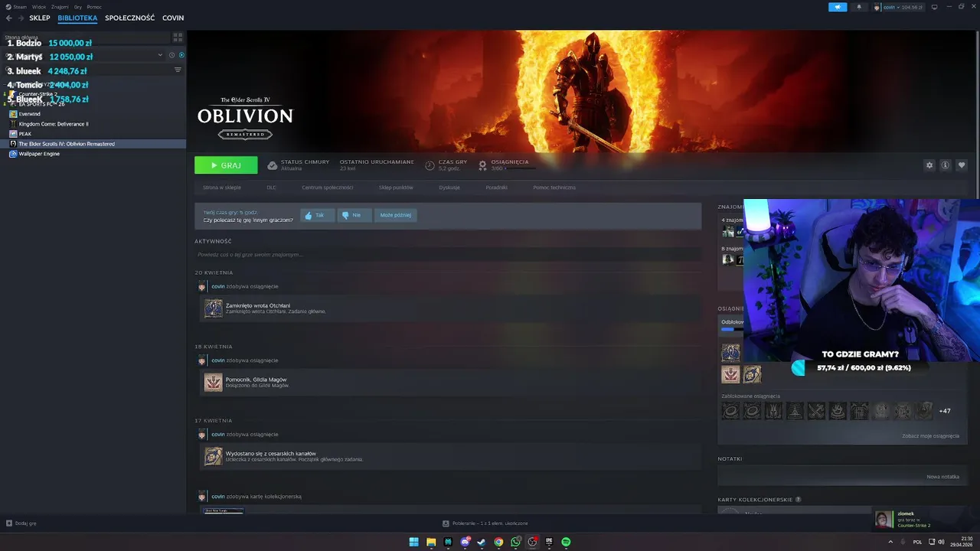Open game info icon
980x551 pixels.
tap(946, 165)
